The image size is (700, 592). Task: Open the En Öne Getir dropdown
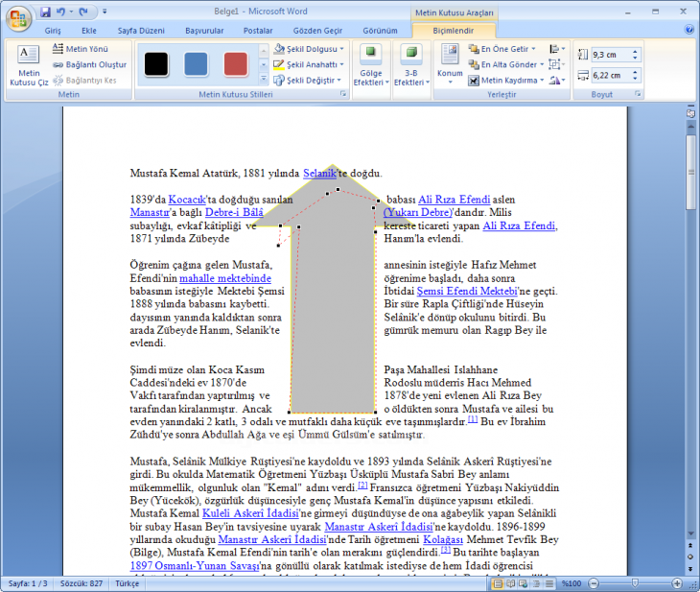(502, 49)
